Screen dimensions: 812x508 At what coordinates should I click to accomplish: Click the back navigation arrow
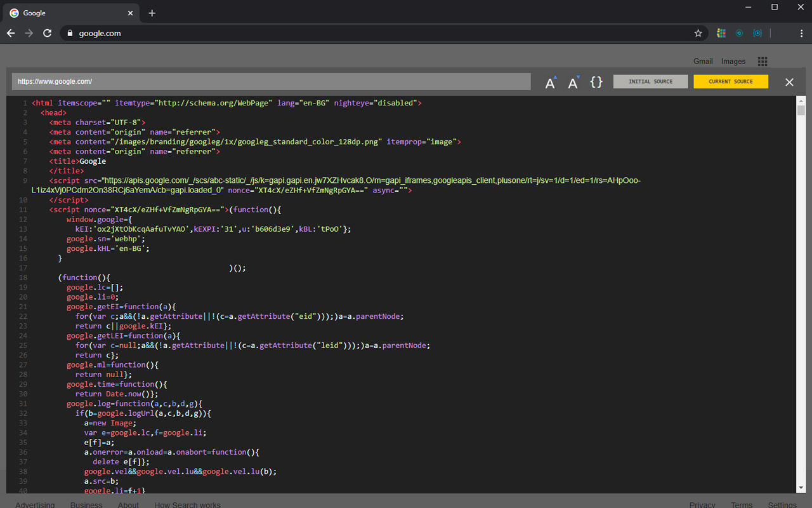11,33
